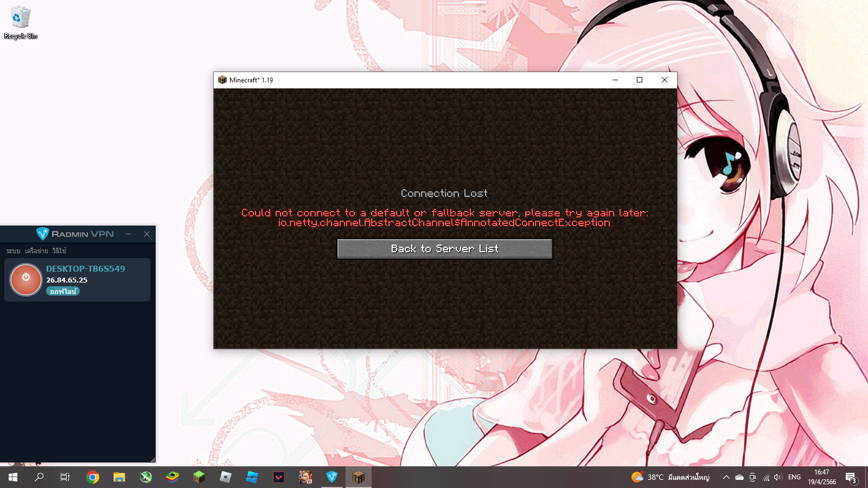Switch to Minecraft crafting table taskbar icon
Viewport: 868px width, 488px height.
(x=359, y=477)
